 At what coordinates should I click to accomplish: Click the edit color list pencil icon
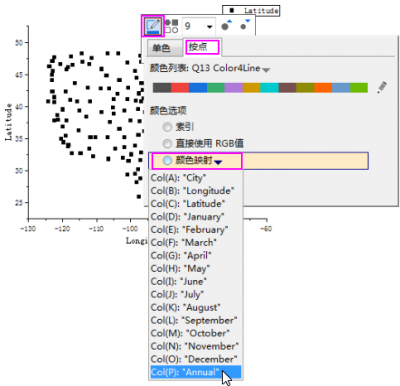[x=382, y=88]
